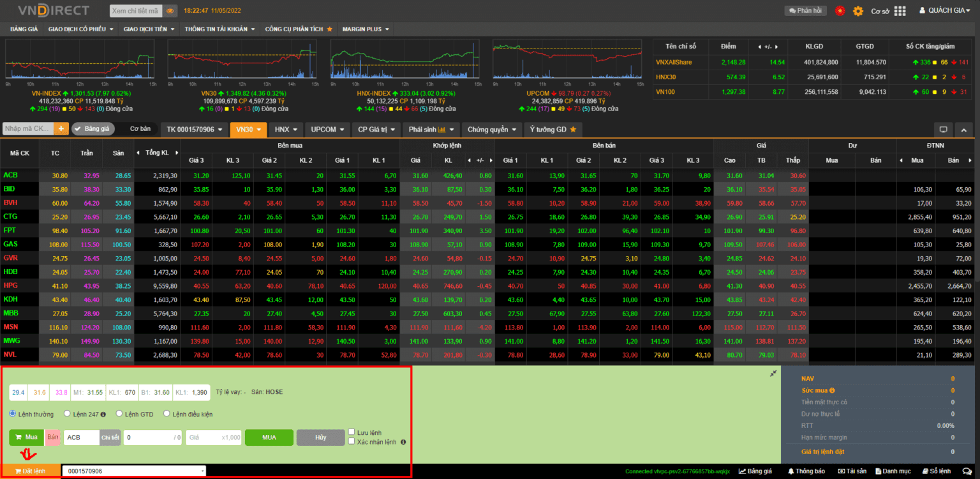Click the green MUA submit button

coord(269,437)
